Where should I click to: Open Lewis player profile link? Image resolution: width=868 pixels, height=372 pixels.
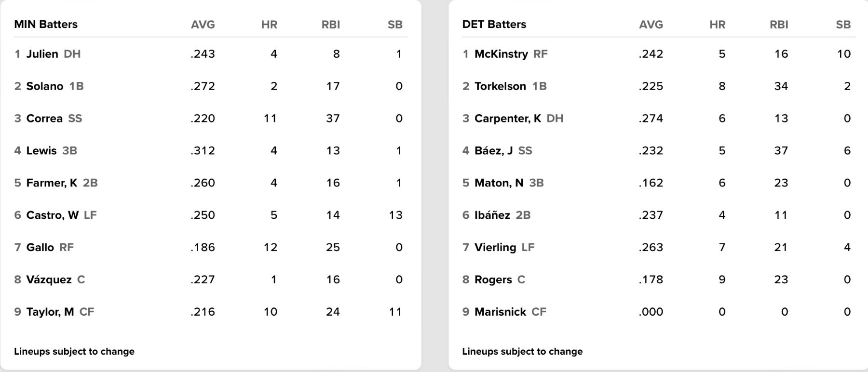point(41,151)
